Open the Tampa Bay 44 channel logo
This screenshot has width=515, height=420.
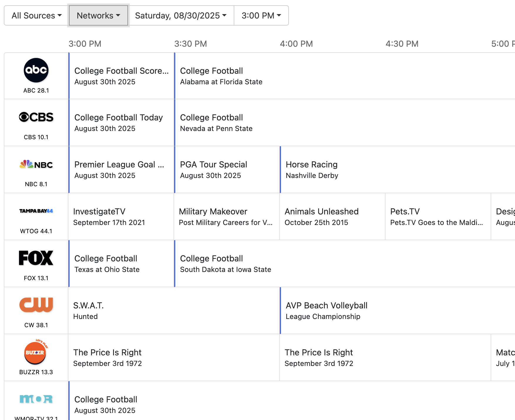pyautogui.click(x=36, y=211)
